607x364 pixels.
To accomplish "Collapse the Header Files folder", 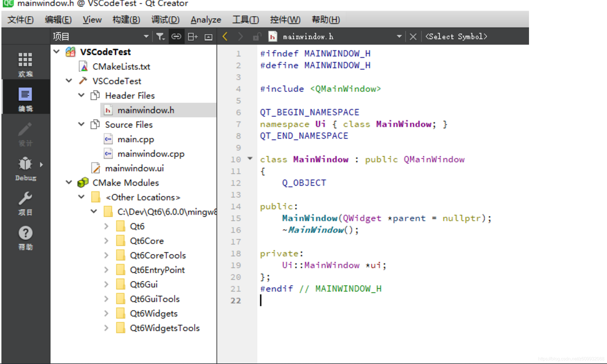I will coord(81,95).
